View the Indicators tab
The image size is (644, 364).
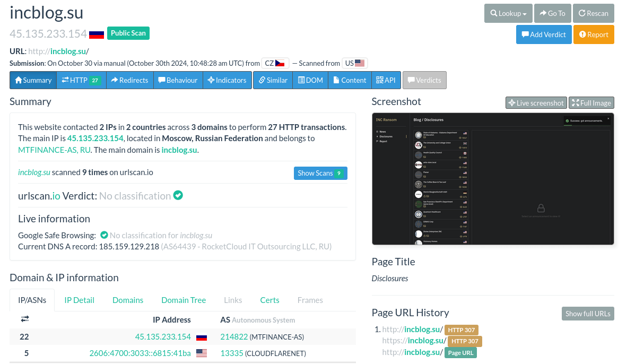[227, 80]
